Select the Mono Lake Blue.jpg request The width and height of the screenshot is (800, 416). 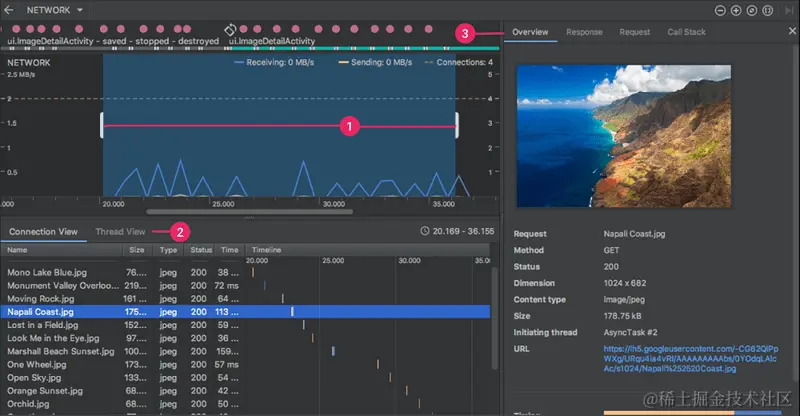[245, 273]
